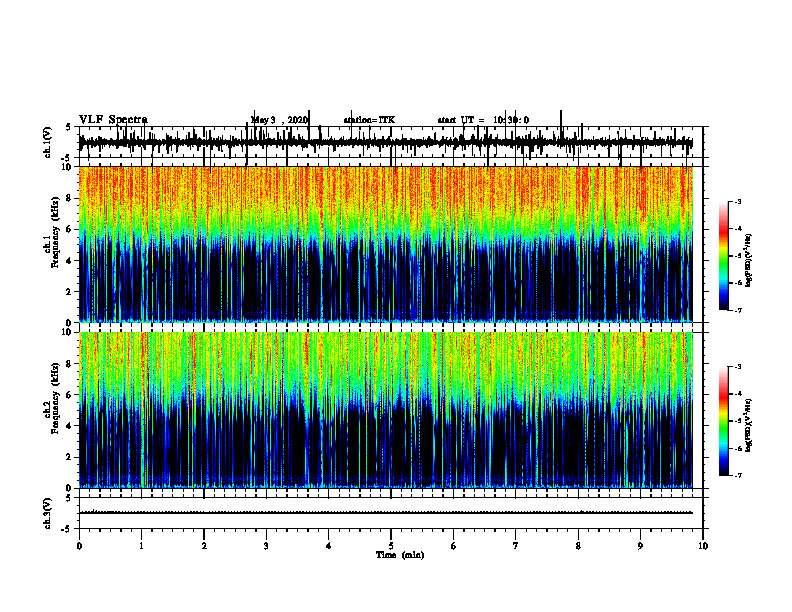Click the "station=ITK" header label

point(369,120)
